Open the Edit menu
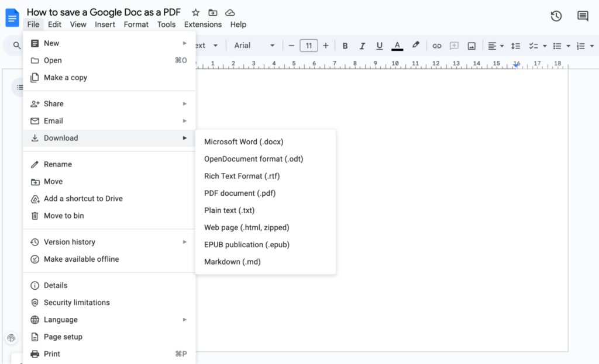This screenshot has width=599, height=364. pos(54,25)
